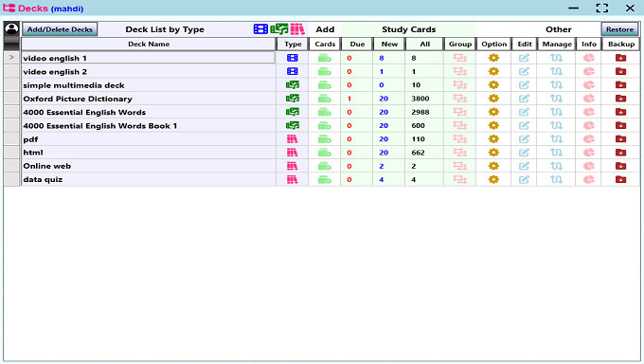Manage the video english 1 deck

(x=556, y=58)
